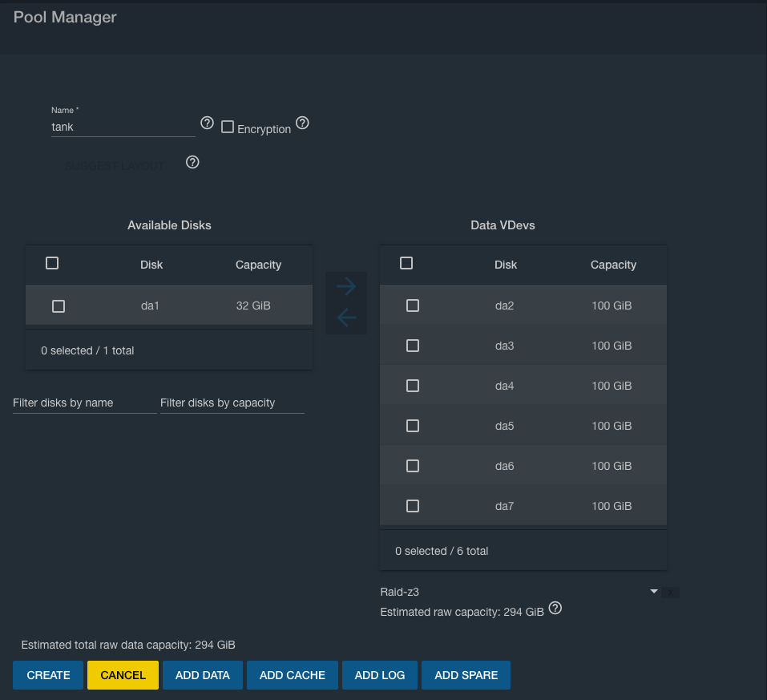
Task: Select all Available Disks header checkbox
Action: [52, 263]
